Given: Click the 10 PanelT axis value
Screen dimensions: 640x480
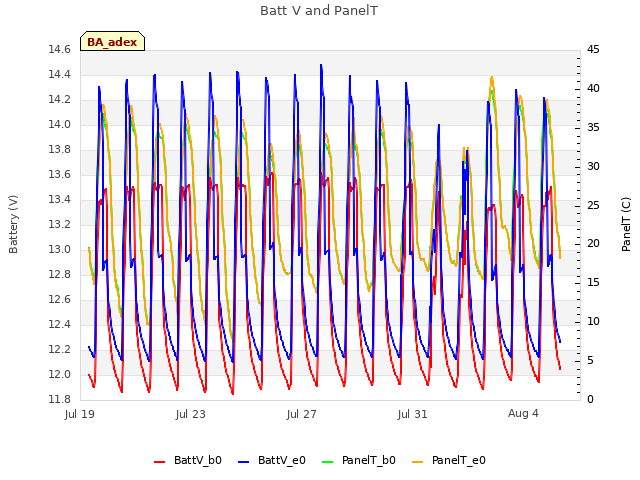Looking at the screenshot, I should pyautogui.click(x=593, y=322).
